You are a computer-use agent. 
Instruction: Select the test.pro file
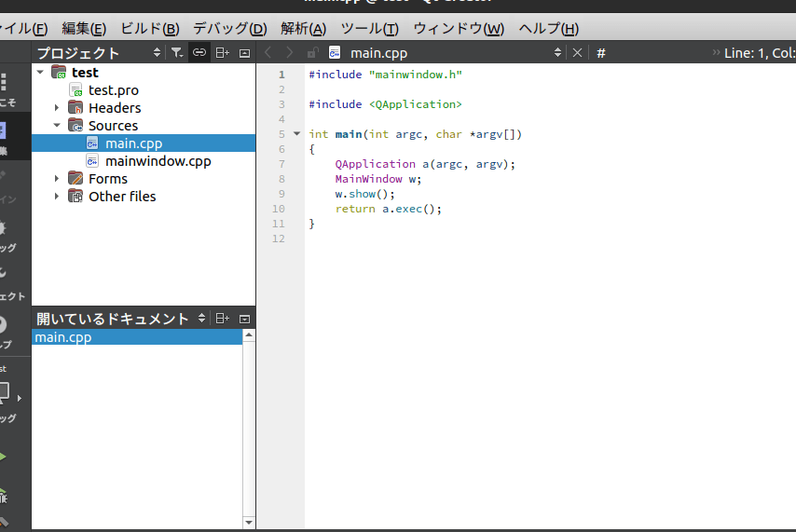(x=113, y=90)
